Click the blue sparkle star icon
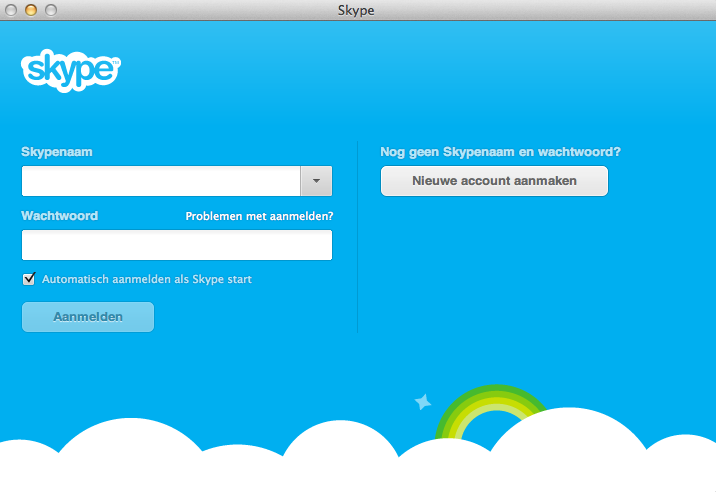 pos(423,402)
